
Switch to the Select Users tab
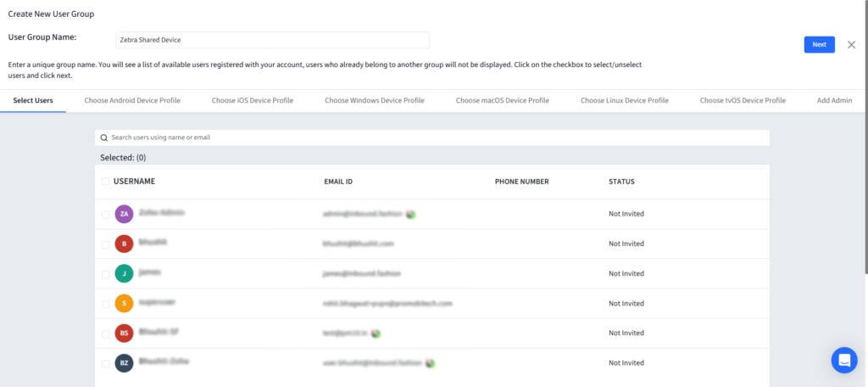pos(33,100)
